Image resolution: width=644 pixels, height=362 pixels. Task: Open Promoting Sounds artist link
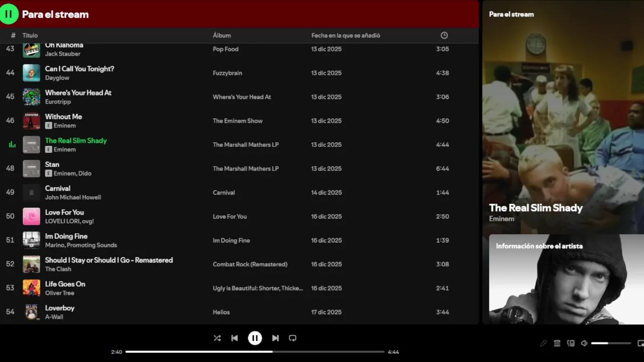pyautogui.click(x=92, y=245)
